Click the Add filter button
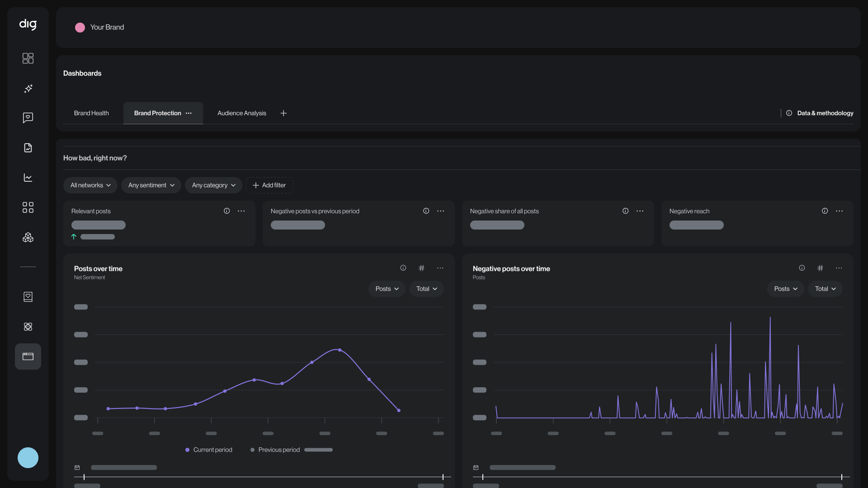 (x=269, y=185)
